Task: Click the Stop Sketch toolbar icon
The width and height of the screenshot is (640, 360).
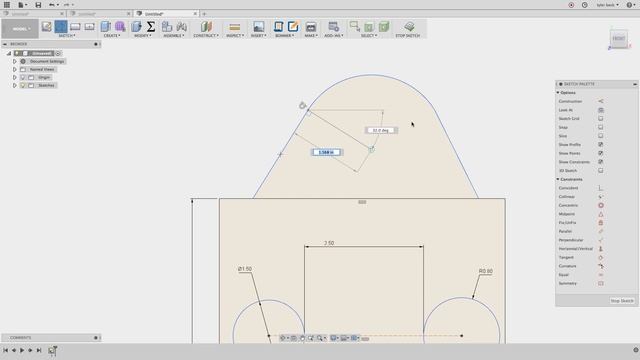Action: tap(409, 27)
